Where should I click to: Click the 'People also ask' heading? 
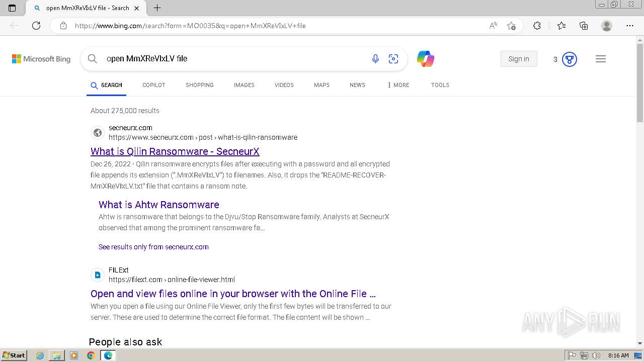click(125, 342)
